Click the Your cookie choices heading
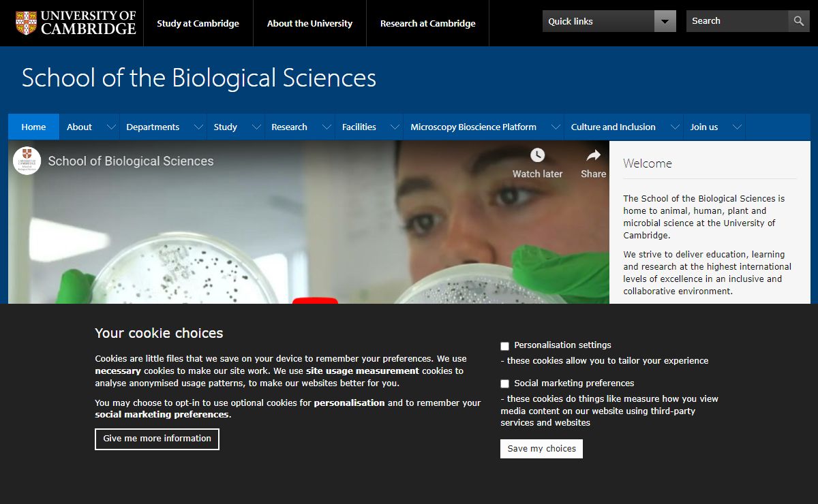 pyautogui.click(x=159, y=333)
